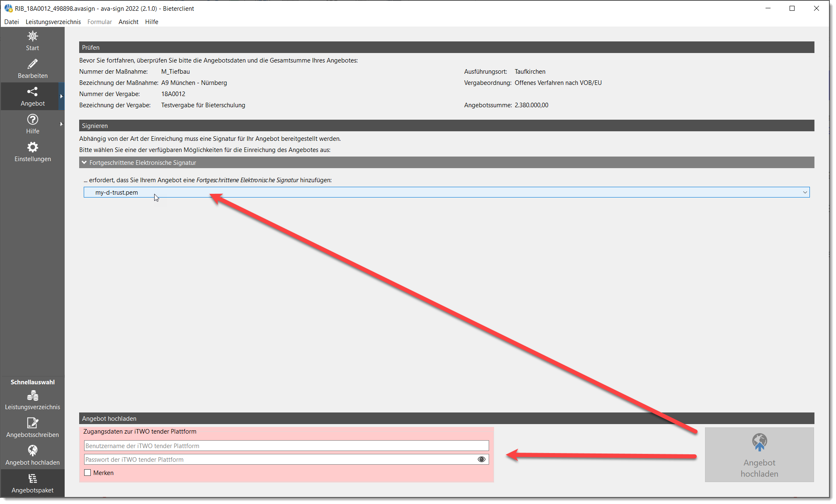Click the Schnellauswahl heading

pyautogui.click(x=32, y=382)
